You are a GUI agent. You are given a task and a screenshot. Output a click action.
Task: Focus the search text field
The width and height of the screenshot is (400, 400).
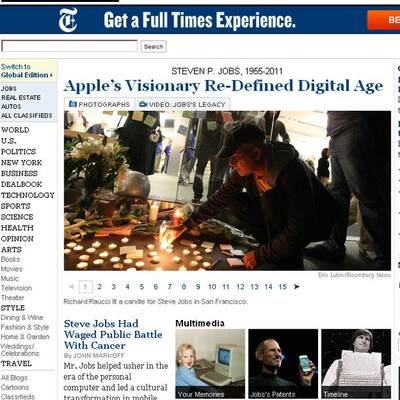pos(69,46)
